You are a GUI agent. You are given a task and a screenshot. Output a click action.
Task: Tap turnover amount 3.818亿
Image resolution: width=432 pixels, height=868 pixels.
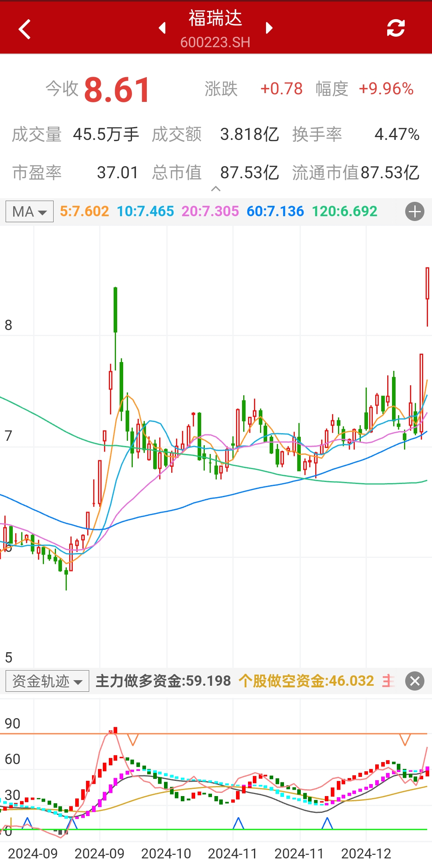click(249, 134)
